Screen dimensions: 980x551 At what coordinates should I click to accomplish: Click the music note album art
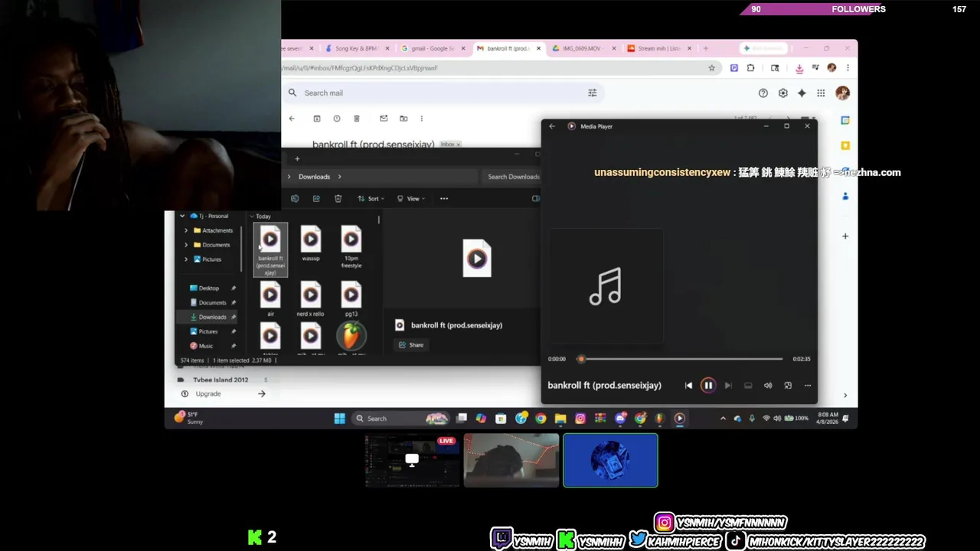[606, 286]
